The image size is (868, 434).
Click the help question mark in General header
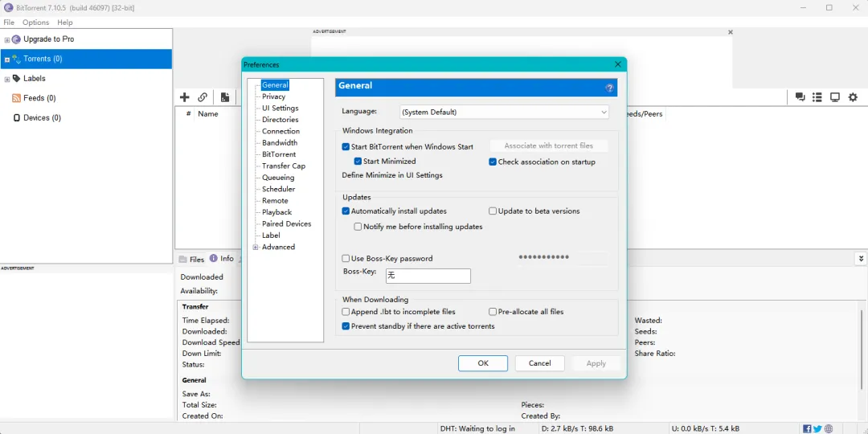point(609,88)
